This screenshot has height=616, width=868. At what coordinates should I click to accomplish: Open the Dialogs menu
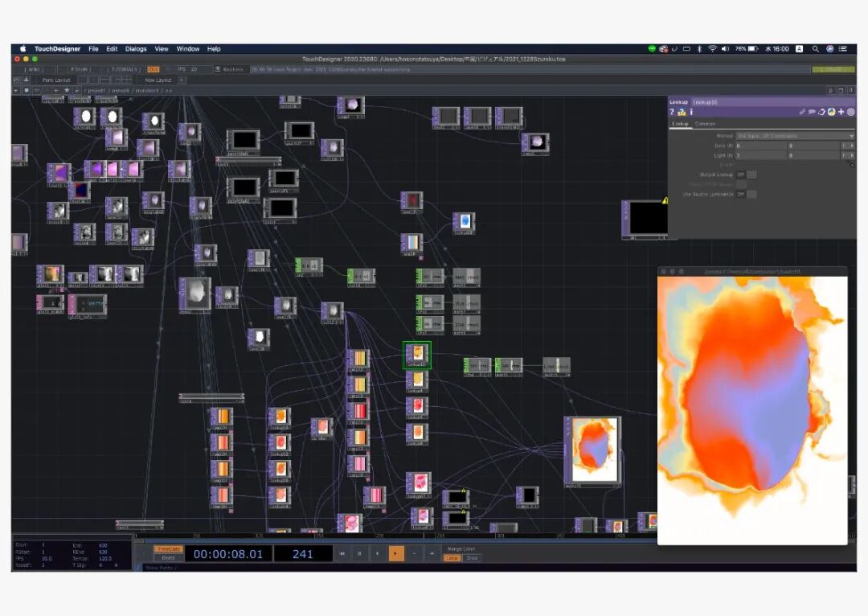coord(136,49)
